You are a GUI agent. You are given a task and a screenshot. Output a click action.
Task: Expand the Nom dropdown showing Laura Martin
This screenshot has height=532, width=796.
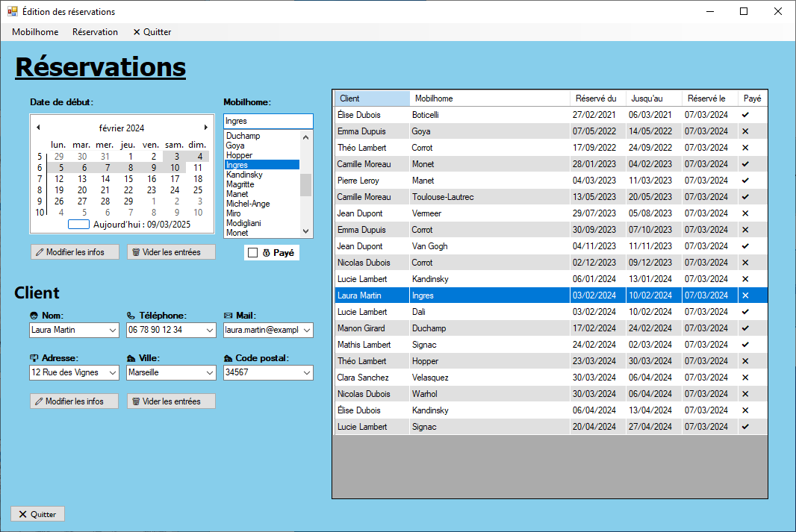113,330
